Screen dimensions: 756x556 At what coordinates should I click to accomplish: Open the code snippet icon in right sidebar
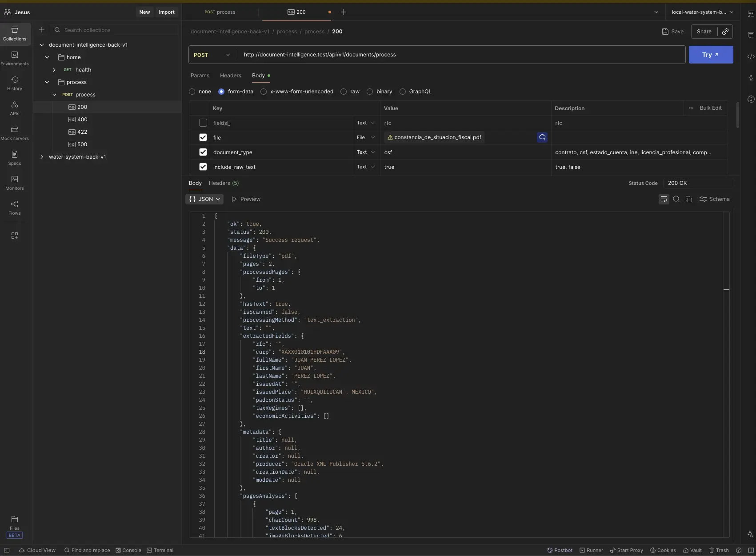751,56
